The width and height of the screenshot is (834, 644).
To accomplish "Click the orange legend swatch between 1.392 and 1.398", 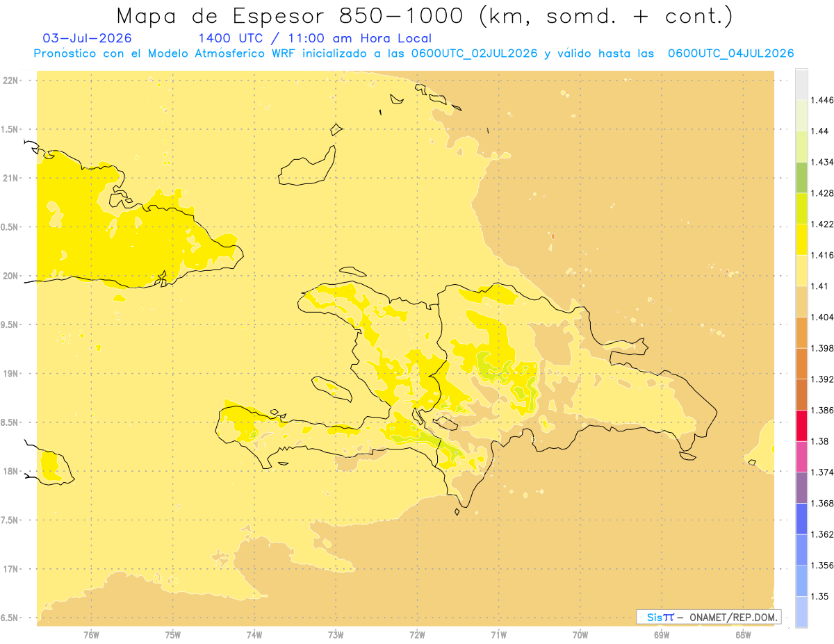I will coord(801,363).
